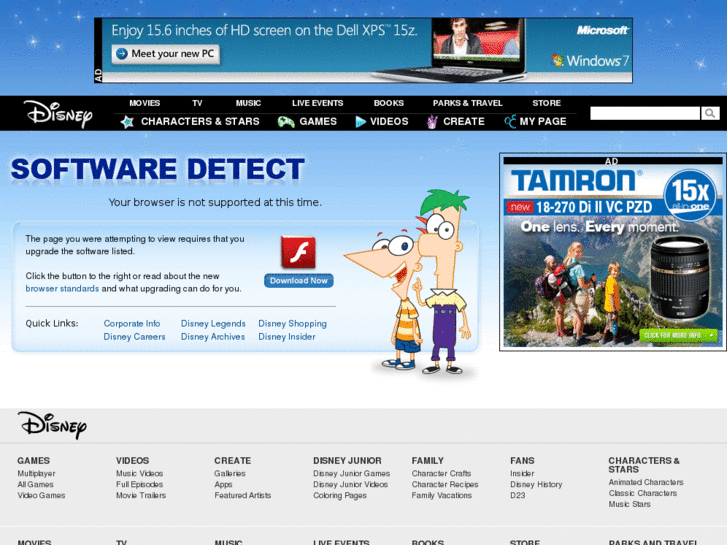Open the Animated Characters link
Image resolution: width=727 pixels, height=545 pixels.
[646, 482]
